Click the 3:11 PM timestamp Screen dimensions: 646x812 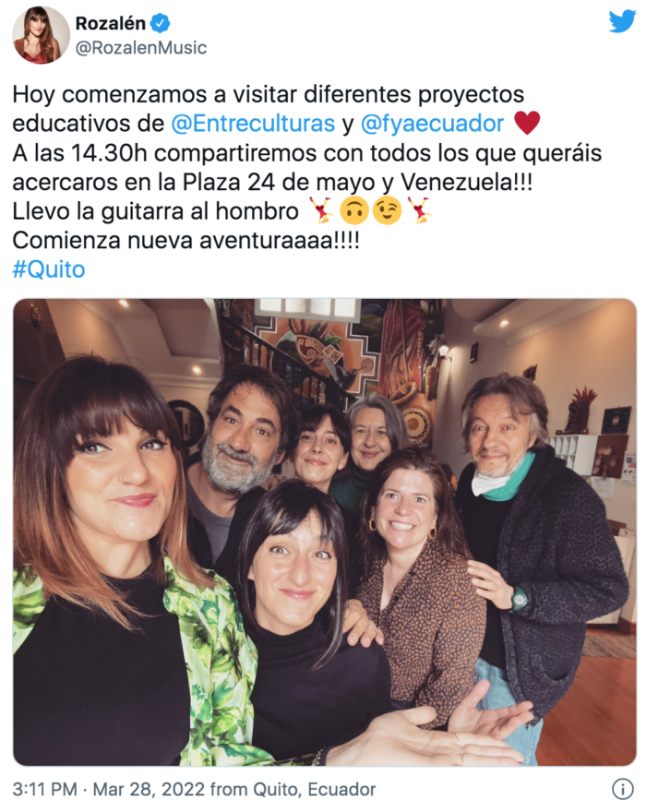[x=45, y=789]
